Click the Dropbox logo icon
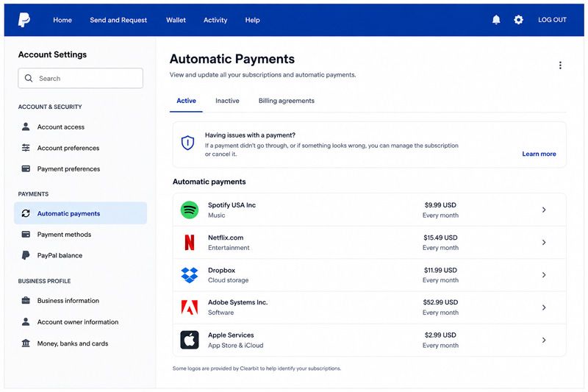Viewport: 588px width, 392px height. (190, 275)
